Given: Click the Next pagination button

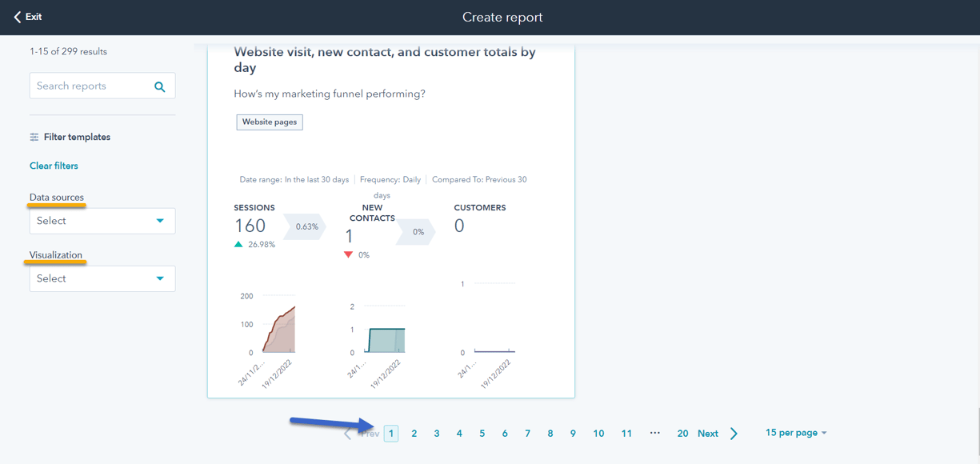Looking at the screenshot, I should click(708, 433).
